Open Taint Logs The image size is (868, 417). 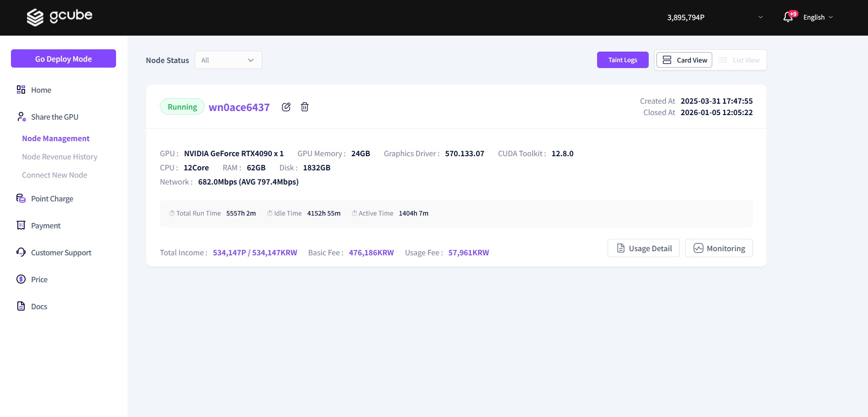(x=622, y=60)
